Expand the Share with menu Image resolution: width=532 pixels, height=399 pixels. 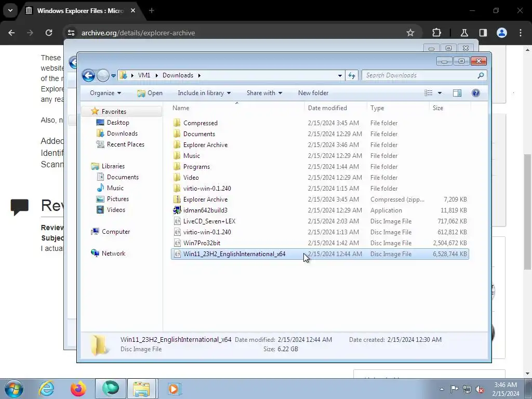[264, 93]
